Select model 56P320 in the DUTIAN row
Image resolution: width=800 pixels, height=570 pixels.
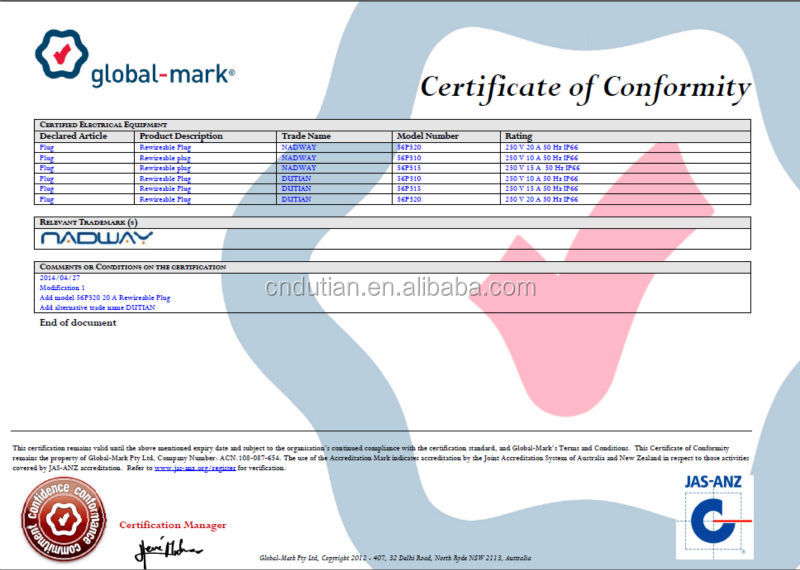[x=409, y=200]
